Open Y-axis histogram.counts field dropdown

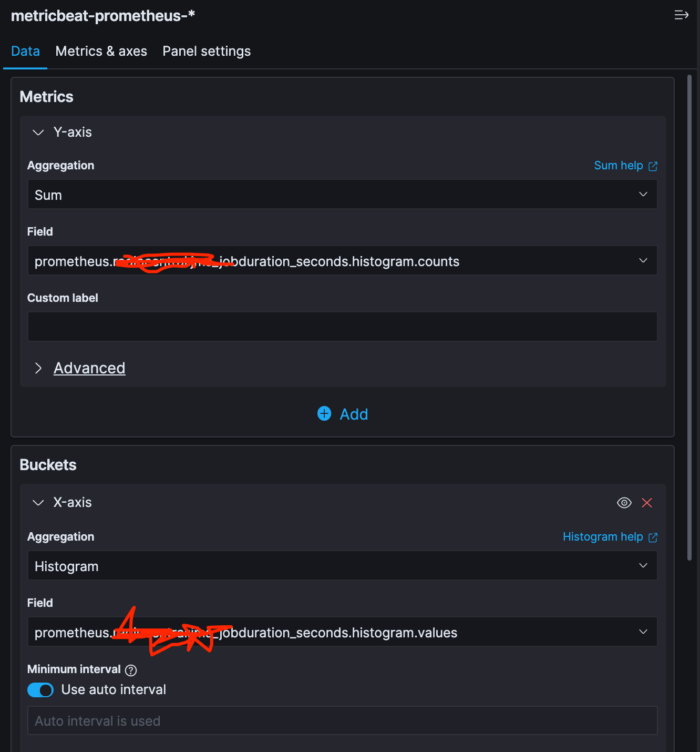coord(342,261)
